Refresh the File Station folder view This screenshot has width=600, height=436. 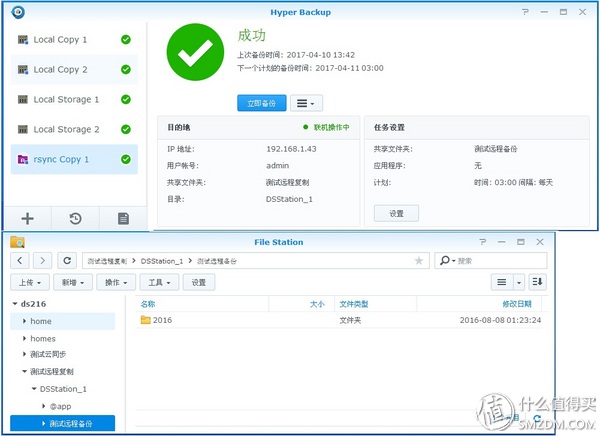(x=67, y=261)
